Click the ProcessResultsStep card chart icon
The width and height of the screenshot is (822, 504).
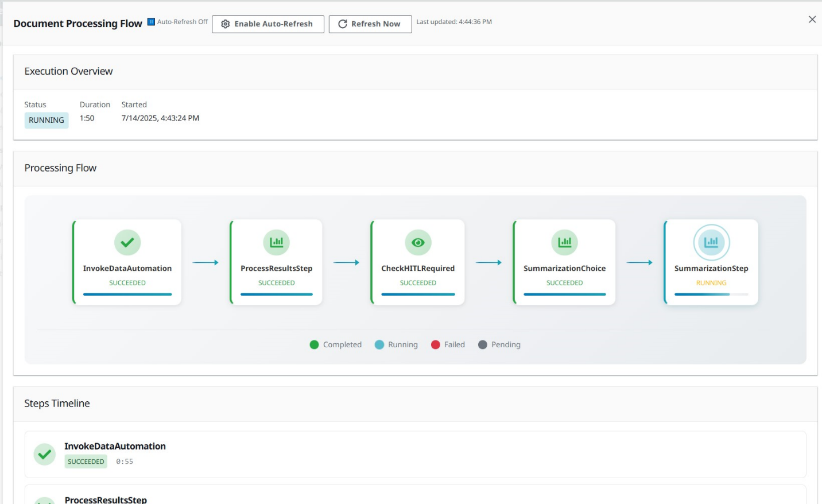(277, 242)
